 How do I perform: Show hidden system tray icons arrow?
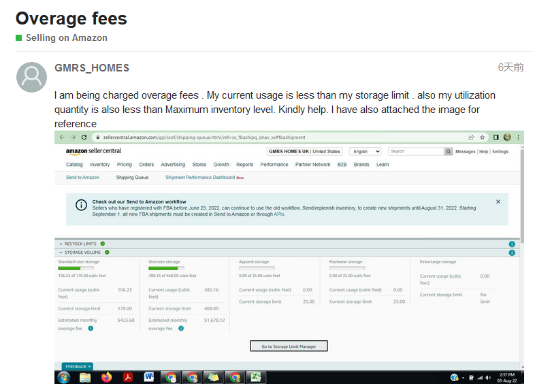click(463, 378)
